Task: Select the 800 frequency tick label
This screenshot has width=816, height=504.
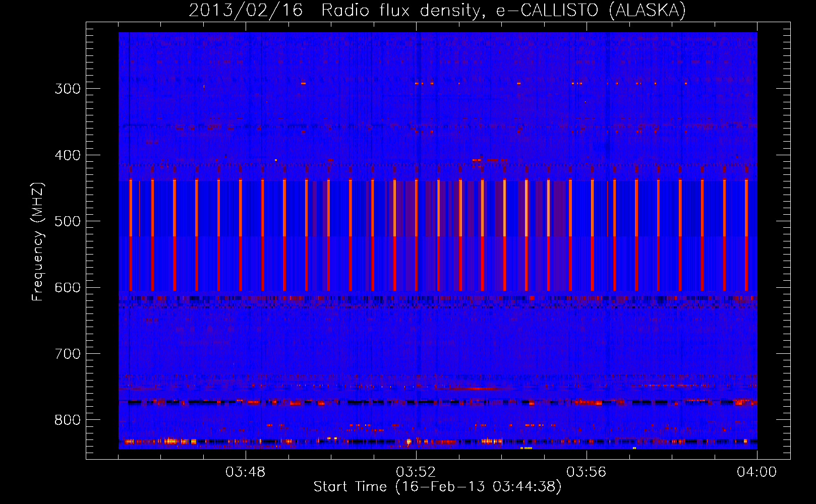Action: pyautogui.click(x=68, y=420)
